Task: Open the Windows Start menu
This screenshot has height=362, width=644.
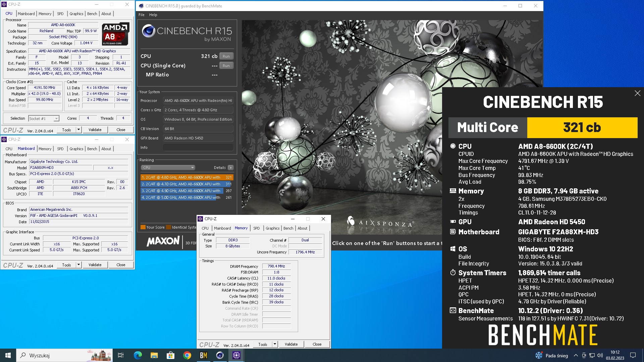Action: (8, 355)
